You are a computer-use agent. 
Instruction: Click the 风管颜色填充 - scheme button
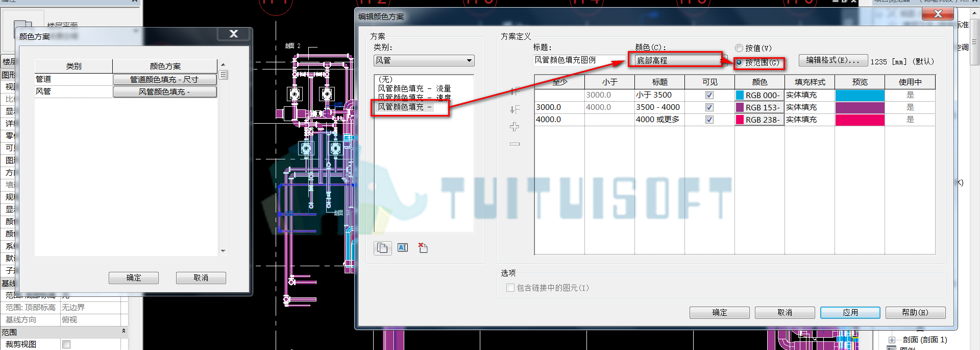coord(165,91)
